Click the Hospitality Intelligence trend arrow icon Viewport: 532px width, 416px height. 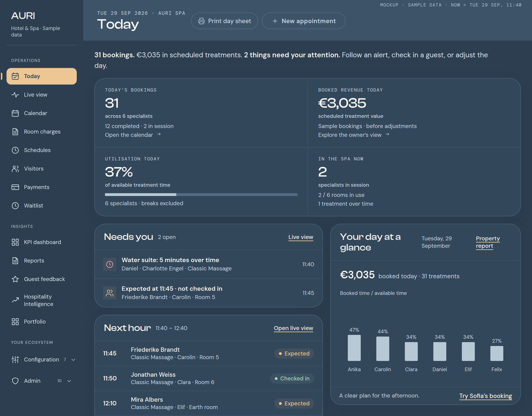15,300
